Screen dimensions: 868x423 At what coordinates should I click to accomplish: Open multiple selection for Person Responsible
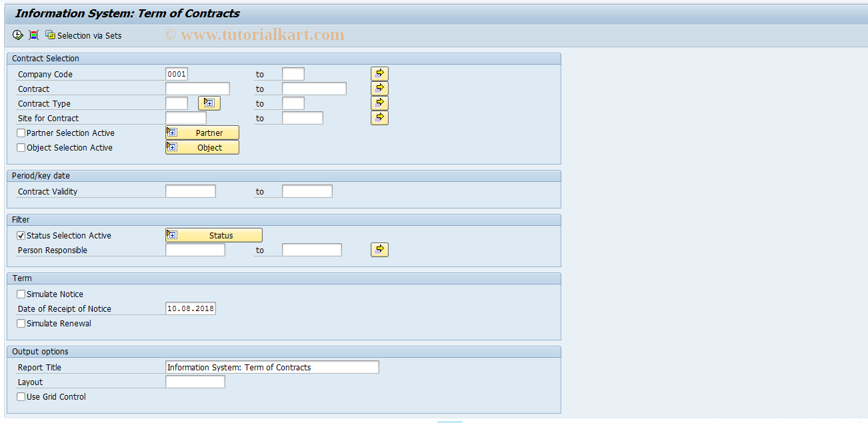(x=379, y=250)
